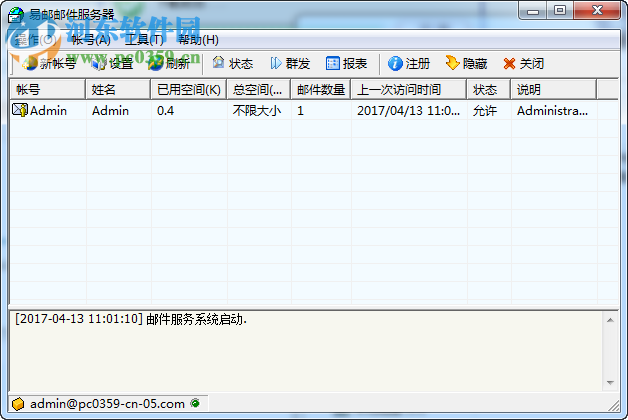628x420 pixels.
Task: Sort by the 总空间 column header
Action: coord(259,89)
